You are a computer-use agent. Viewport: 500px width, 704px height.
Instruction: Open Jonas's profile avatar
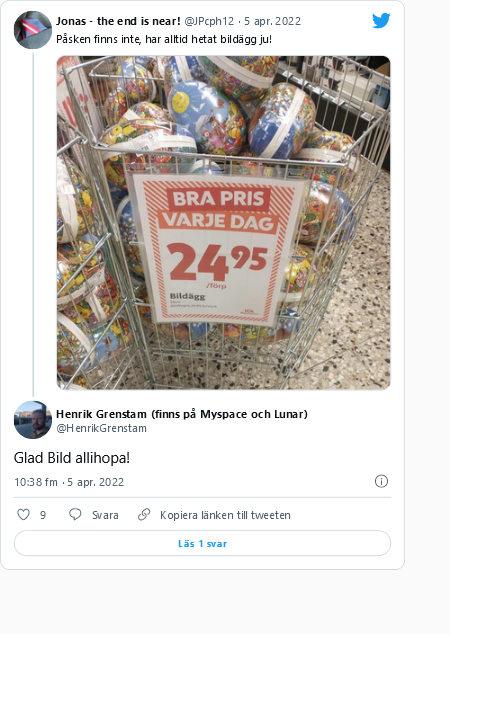33,30
